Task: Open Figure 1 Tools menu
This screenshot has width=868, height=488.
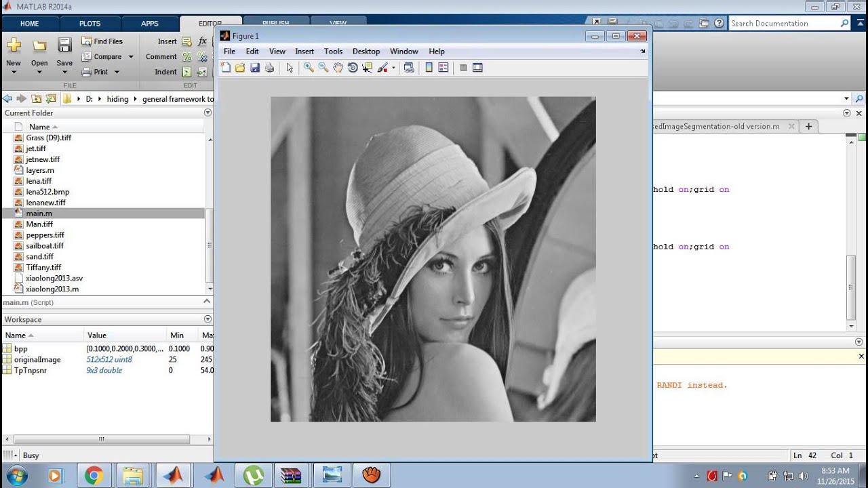Action: [333, 52]
